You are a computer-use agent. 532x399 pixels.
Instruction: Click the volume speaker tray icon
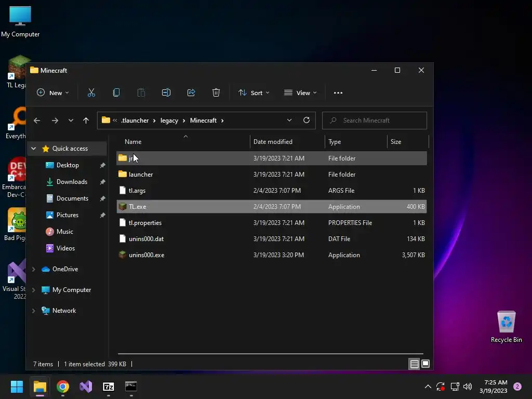click(x=468, y=387)
